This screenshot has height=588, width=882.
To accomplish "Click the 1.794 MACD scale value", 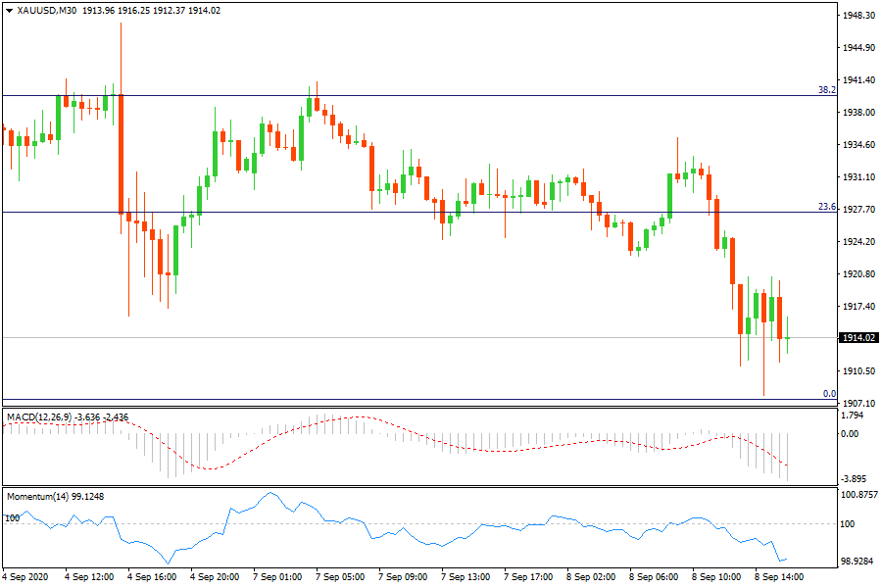I will pos(854,415).
